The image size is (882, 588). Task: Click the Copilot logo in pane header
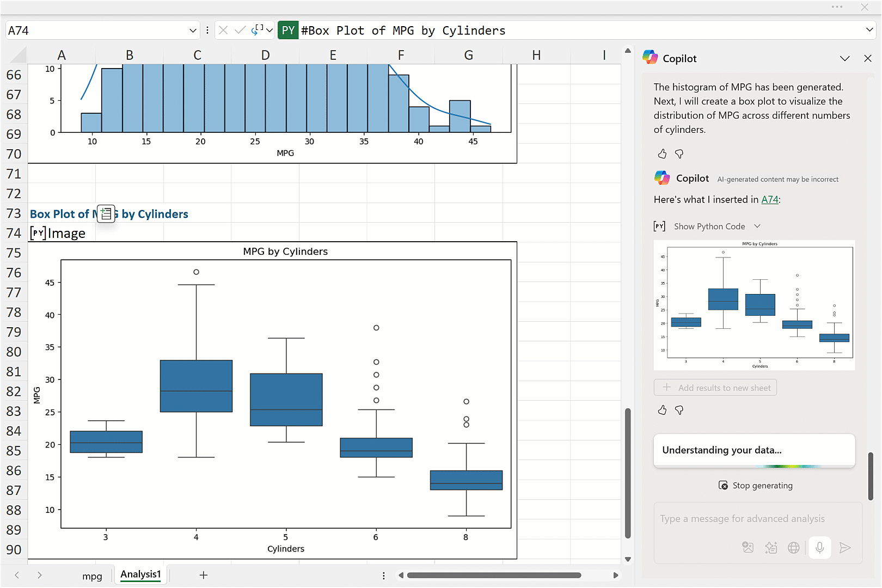[650, 57]
